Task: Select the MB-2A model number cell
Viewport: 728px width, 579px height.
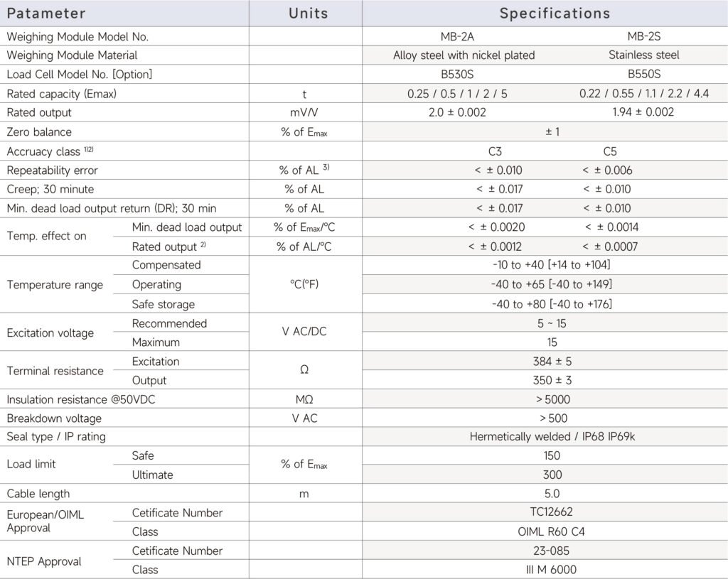Action: tap(464, 36)
